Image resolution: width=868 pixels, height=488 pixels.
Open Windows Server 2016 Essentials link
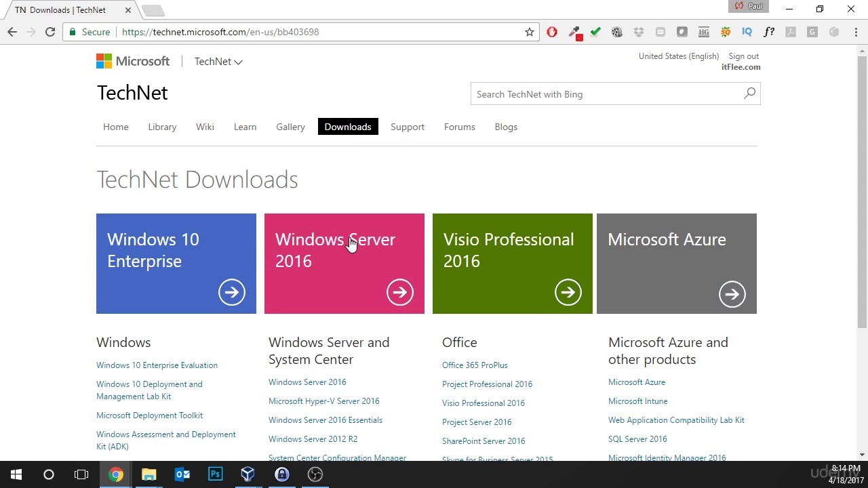click(x=325, y=420)
